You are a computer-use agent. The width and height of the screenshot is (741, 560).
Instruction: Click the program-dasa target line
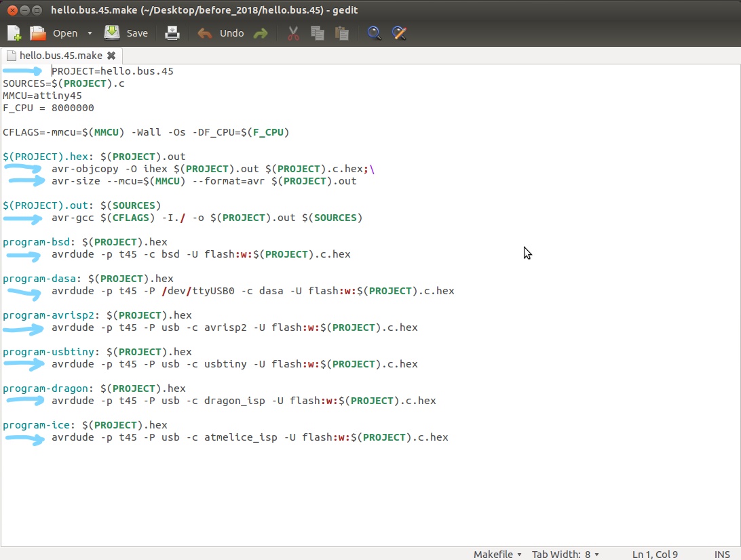point(88,279)
